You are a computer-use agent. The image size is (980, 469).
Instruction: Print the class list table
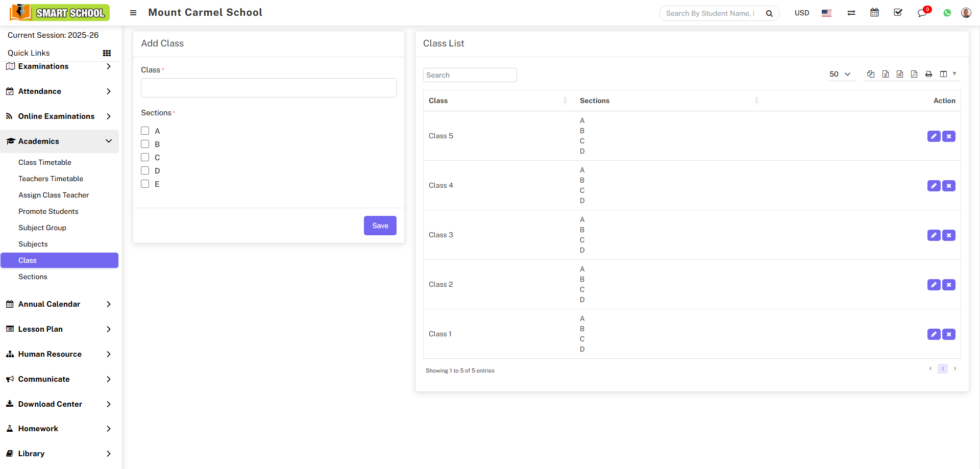click(x=928, y=75)
